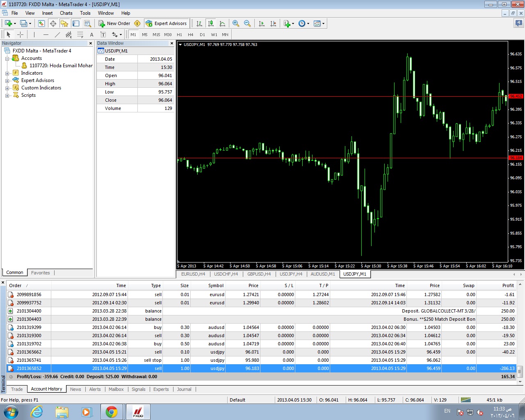Open the Favorites tab in Navigator
The image size is (525, 420).
point(41,273)
